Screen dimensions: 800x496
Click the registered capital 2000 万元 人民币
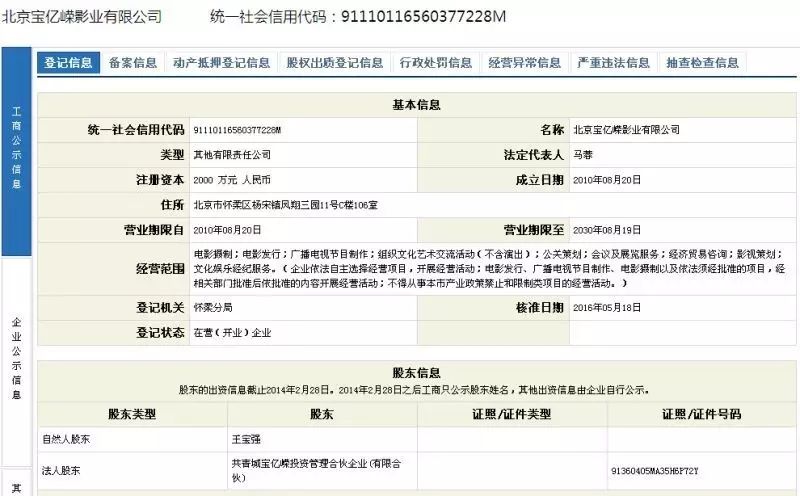coord(232,180)
